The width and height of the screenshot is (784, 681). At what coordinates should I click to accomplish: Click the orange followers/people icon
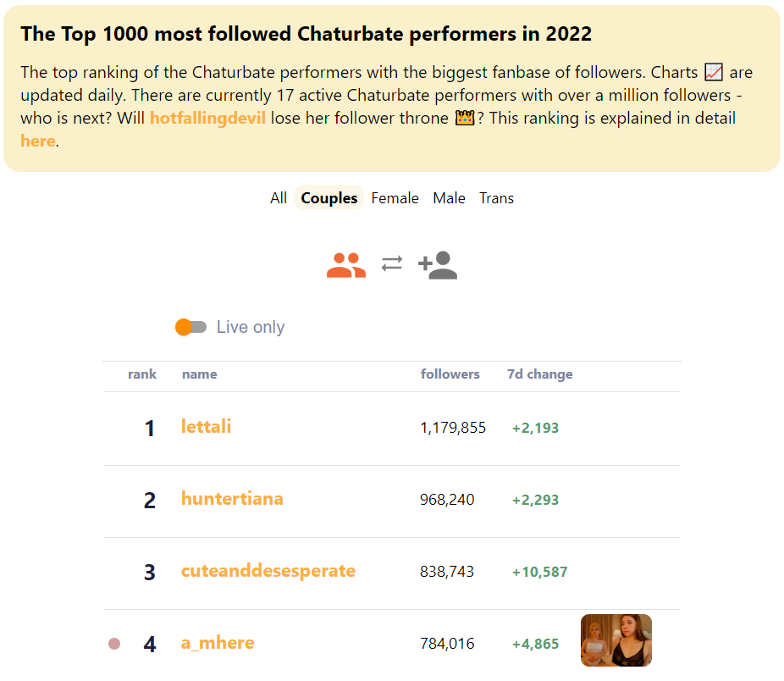coord(345,263)
